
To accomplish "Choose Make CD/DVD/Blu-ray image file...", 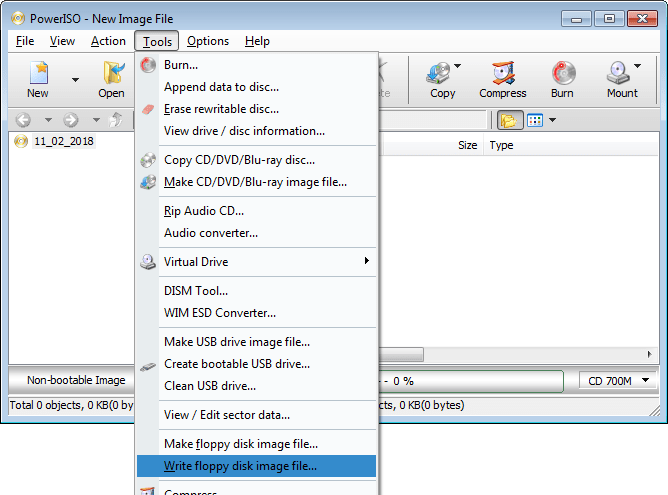I will tap(256, 182).
